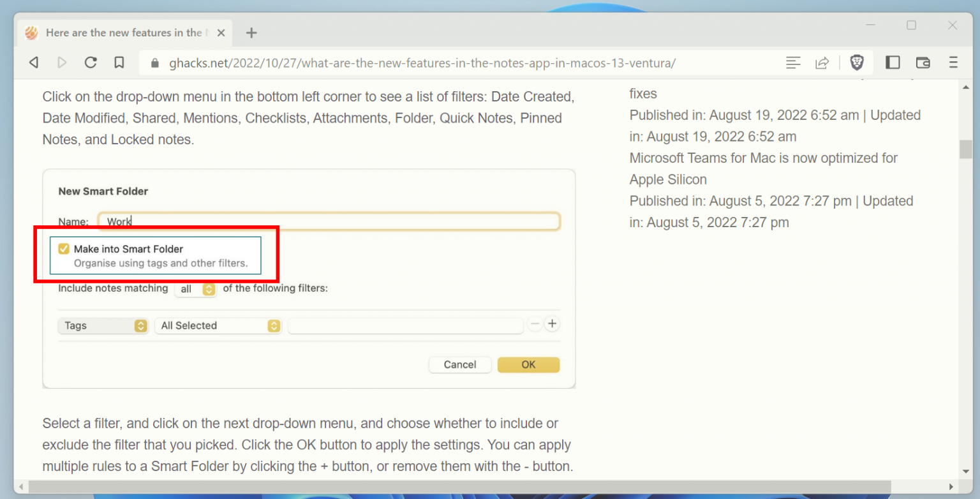Reload the current page

point(91,63)
